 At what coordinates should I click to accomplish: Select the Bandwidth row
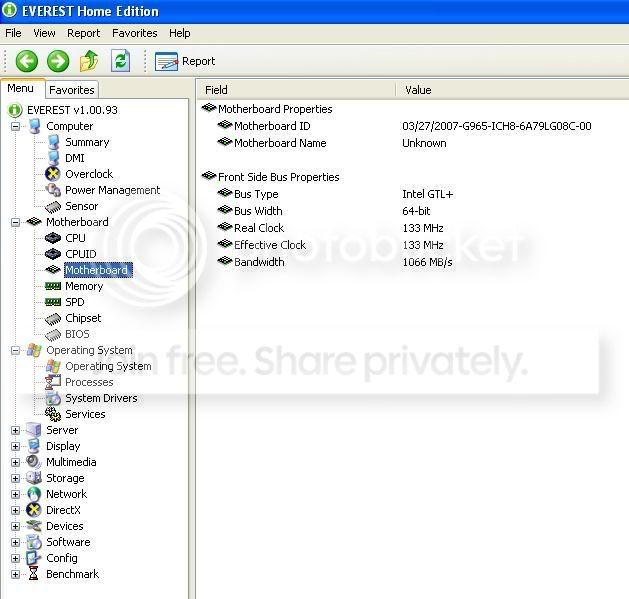335,262
